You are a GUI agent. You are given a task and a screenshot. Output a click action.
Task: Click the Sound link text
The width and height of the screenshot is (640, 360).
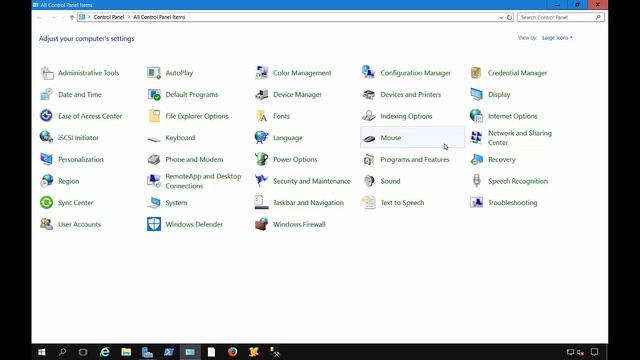click(x=390, y=181)
